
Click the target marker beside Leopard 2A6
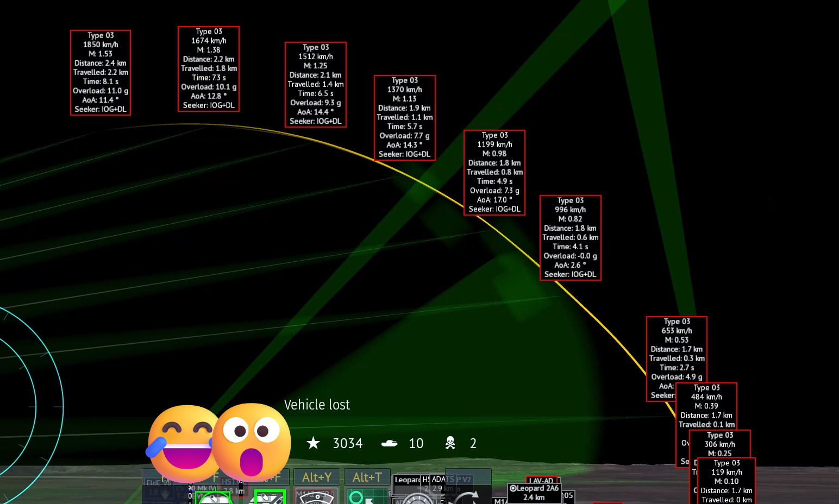[x=513, y=488]
